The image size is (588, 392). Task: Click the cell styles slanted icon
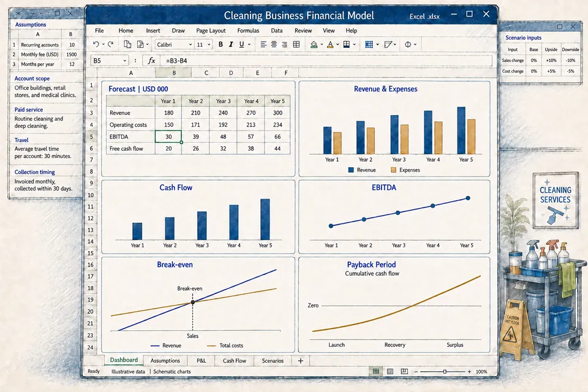pos(388,44)
